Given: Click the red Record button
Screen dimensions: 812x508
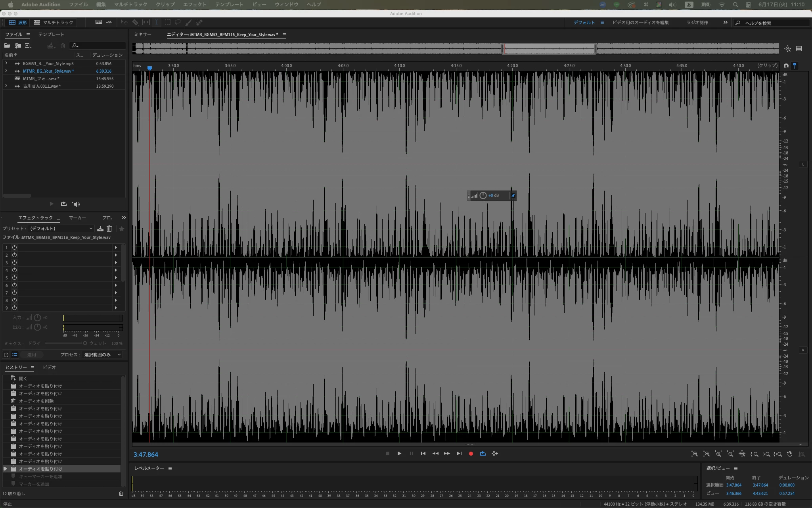Looking at the screenshot, I should (x=471, y=454).
